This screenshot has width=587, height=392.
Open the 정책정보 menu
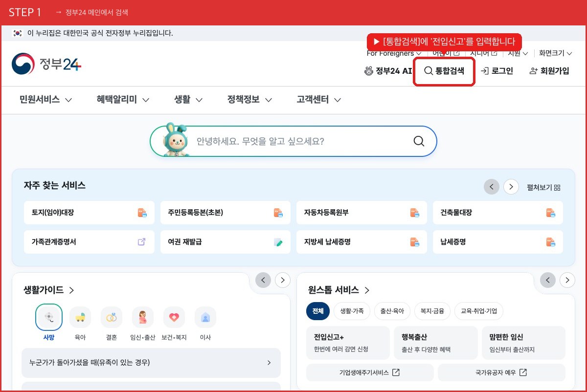[249, 99]
